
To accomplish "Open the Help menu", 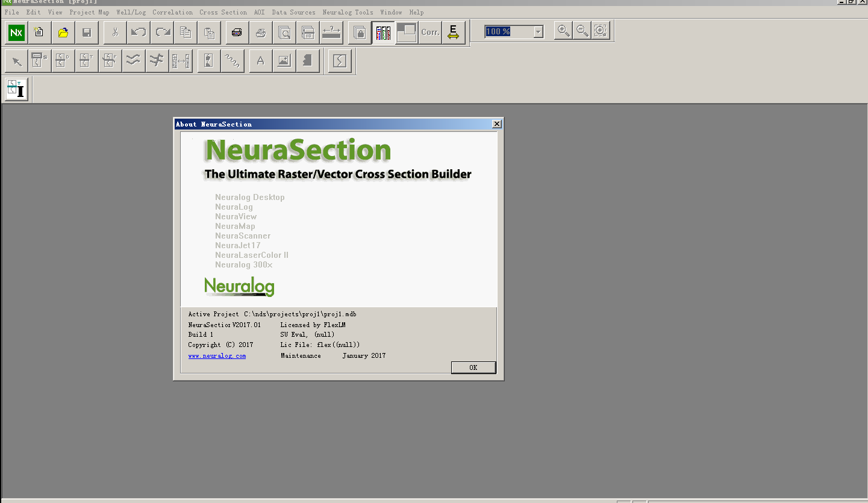I will click(x=416, y=12).
